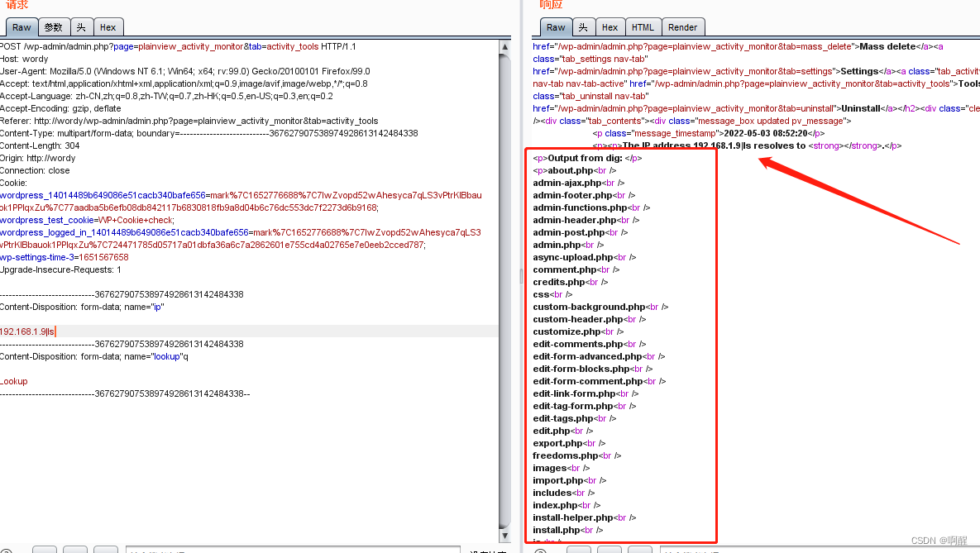Viewport: 980px width, 553px height.
Task: Click the css entry in the response
Action: point(541,294)
